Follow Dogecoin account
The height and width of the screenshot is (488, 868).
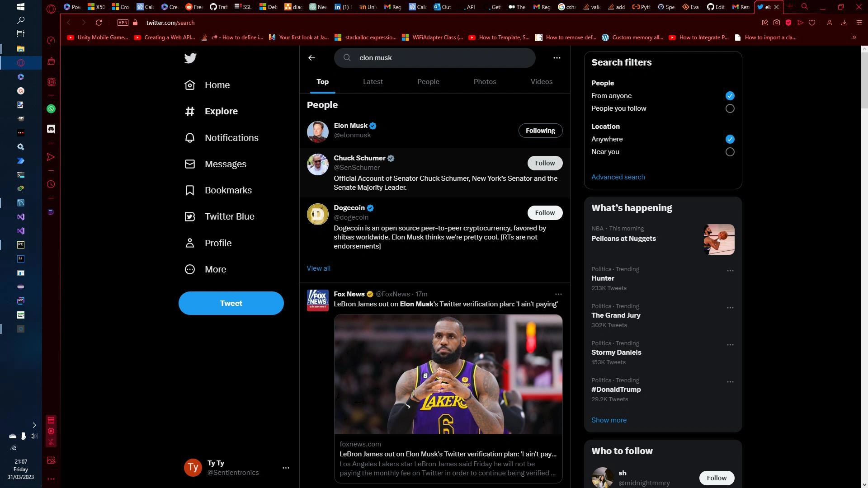click(x=545, y=213)
